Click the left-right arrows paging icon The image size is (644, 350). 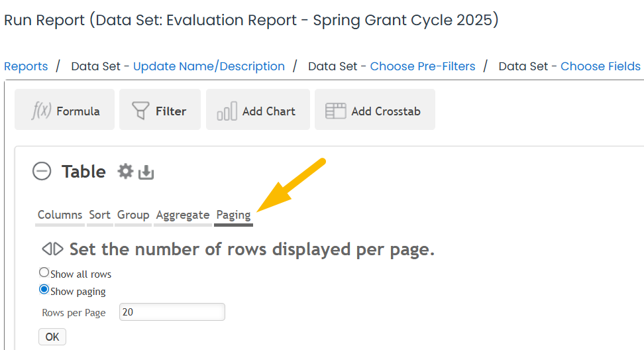tap(52, 249)
